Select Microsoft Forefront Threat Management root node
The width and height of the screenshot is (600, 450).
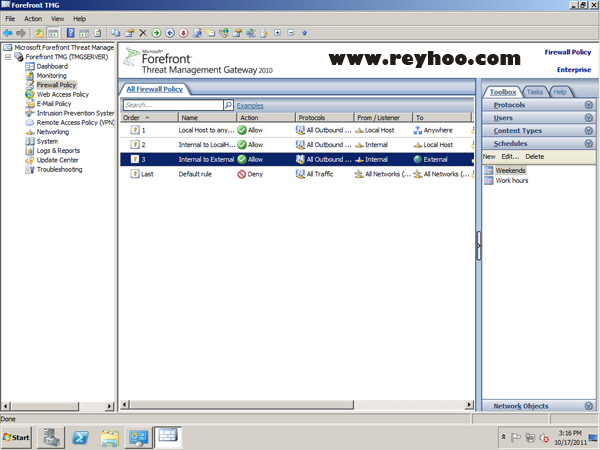coord(64,47)
